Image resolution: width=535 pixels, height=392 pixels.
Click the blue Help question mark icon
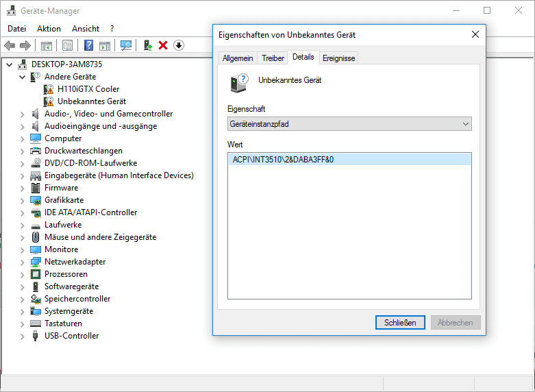coord(89,45)
